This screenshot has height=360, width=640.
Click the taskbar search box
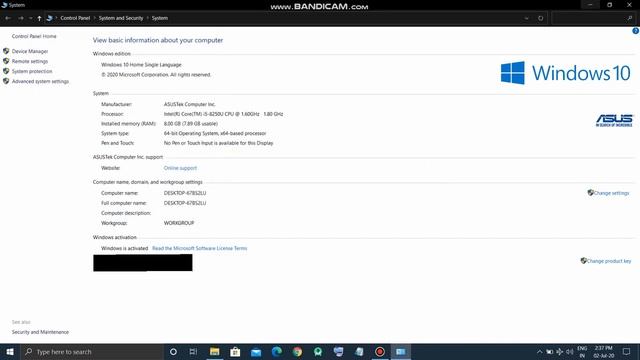click(92, 351)
